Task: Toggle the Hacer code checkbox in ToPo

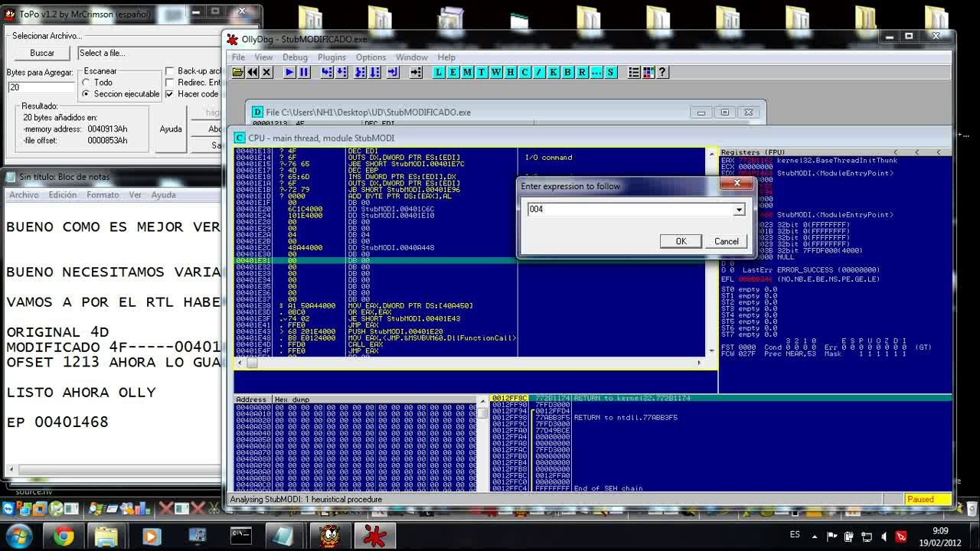Action: click(x=170, y=94)
